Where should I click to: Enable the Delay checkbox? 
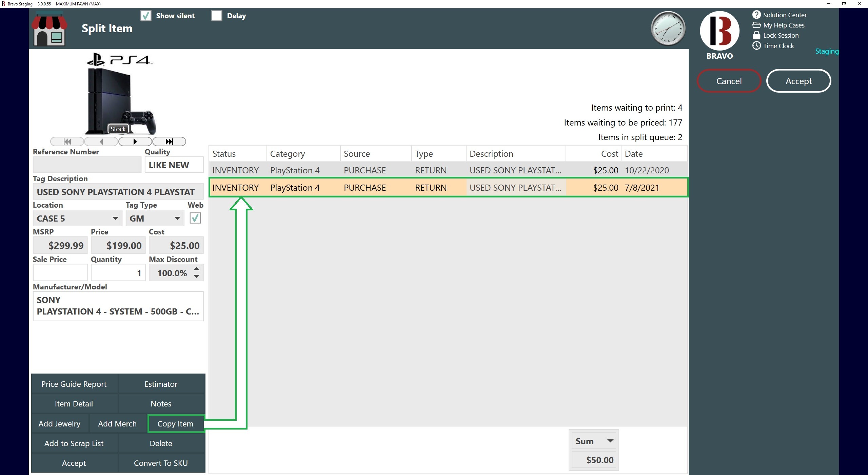[x=217, y=16]
